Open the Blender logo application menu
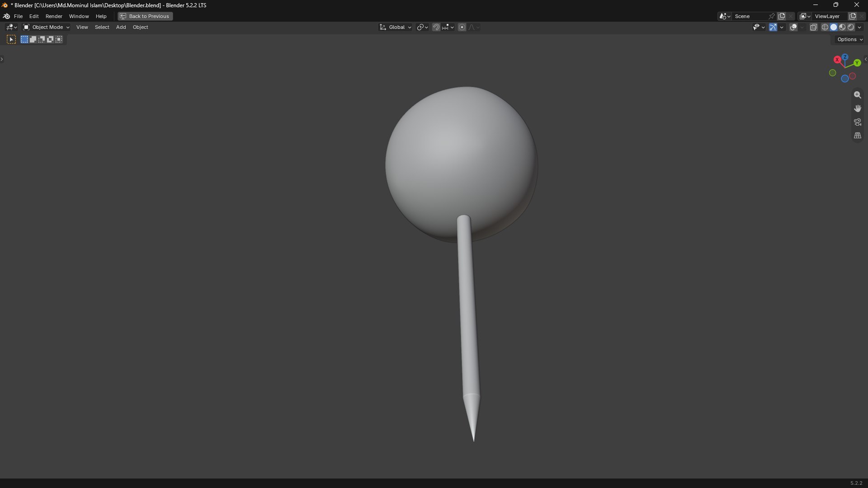The image size is (868, 488). click(x=6, y=16)
